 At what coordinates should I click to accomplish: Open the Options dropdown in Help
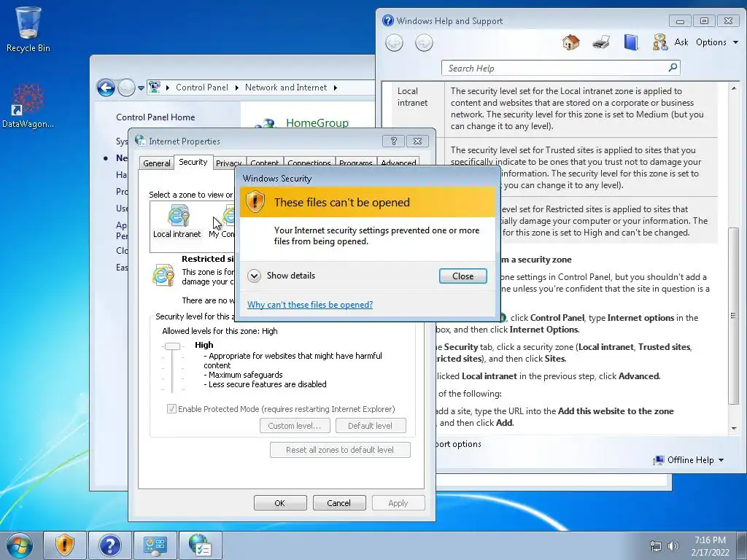tap(716, 42)
